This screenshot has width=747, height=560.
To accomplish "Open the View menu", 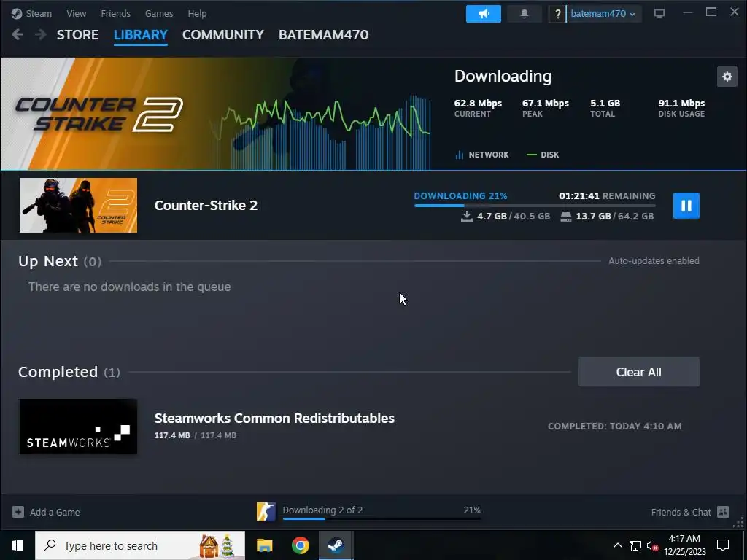I will pos(76,14).
